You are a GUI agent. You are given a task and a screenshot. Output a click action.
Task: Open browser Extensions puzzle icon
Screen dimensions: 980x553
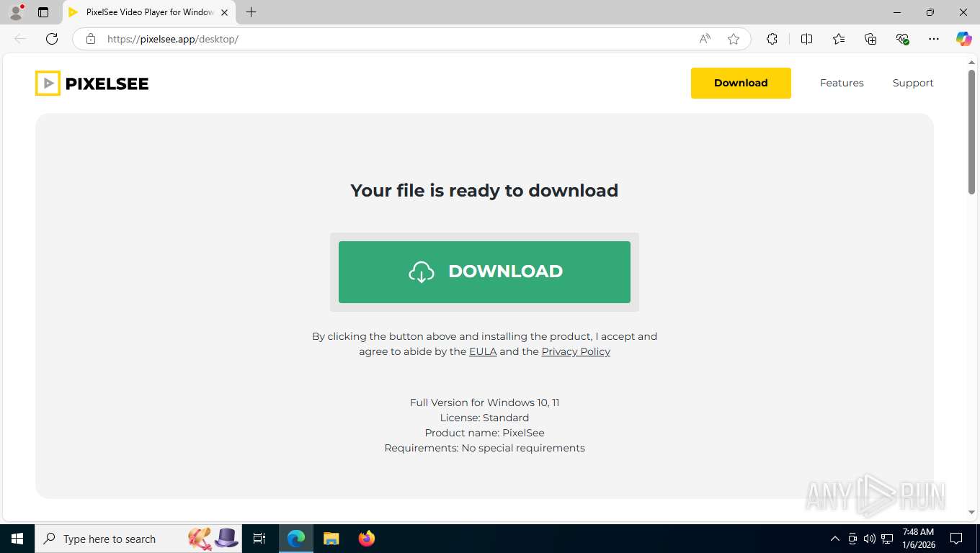pyautogui.click(x=772, y=39)
